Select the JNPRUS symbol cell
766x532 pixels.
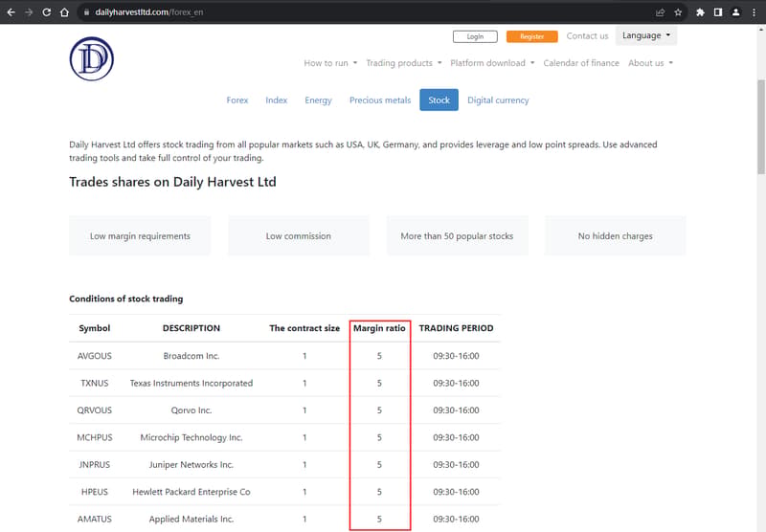tap(94, 465)
